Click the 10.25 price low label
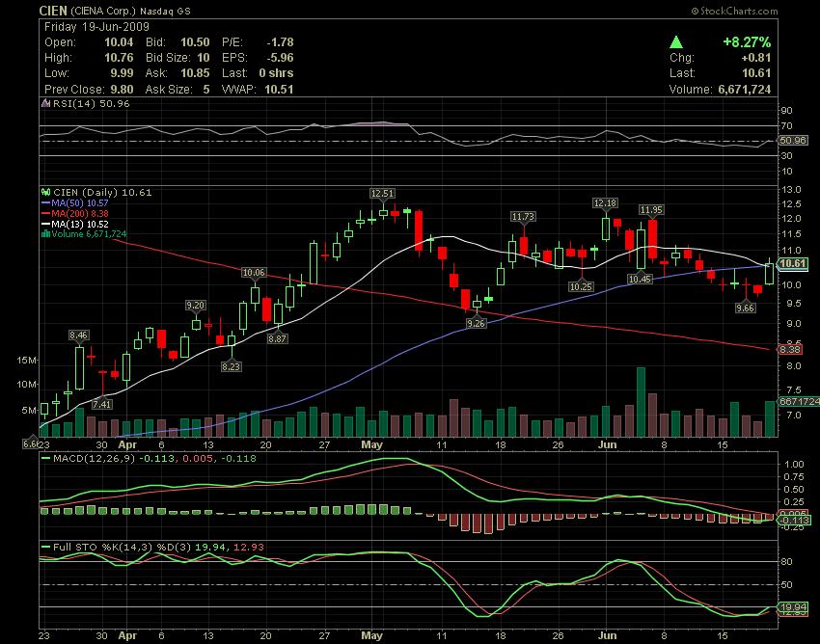 [581, 286]
